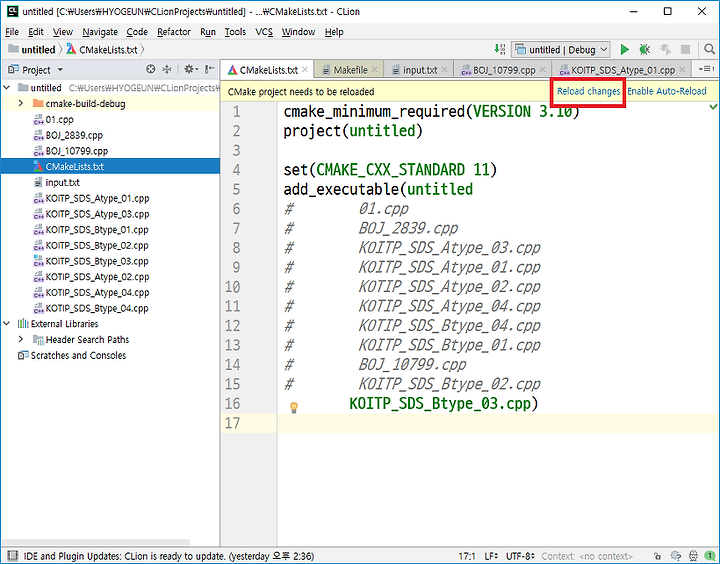Viewport: 720px width, 564px height.
Task: Click the 17:1 cursor position indicator
Action: tap(467, 556)
